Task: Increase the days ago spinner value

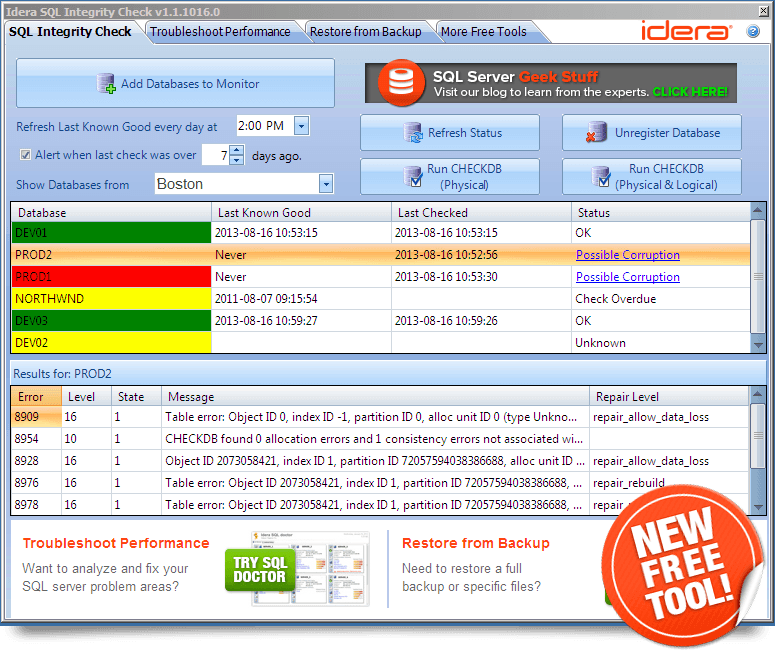Action: (x=236, y=150)
